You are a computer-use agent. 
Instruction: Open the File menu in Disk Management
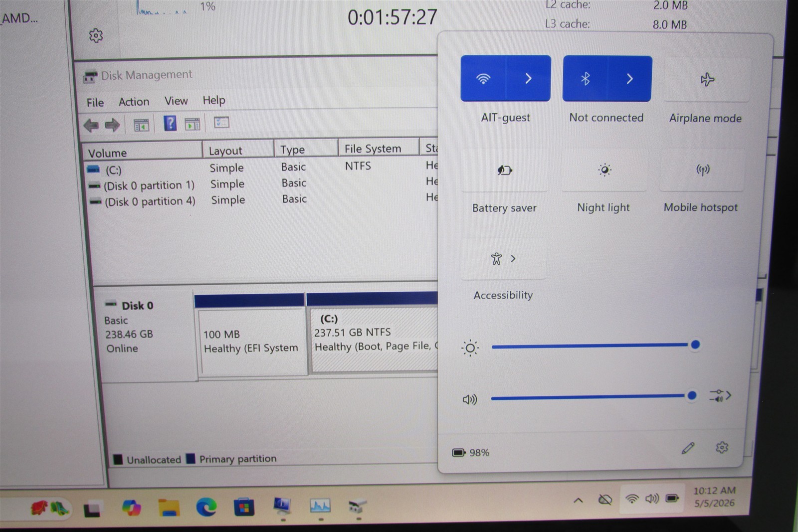point(95,103)
